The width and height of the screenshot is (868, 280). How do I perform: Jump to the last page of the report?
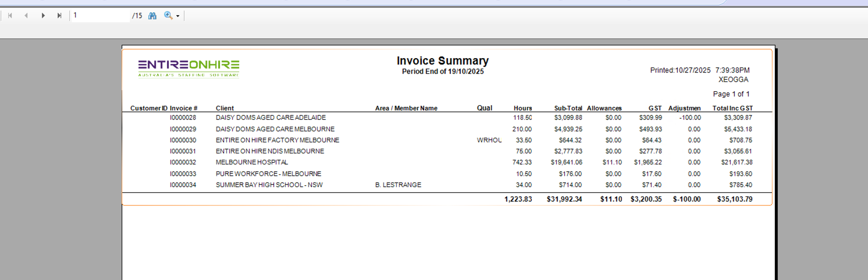(x=59, y=16)
